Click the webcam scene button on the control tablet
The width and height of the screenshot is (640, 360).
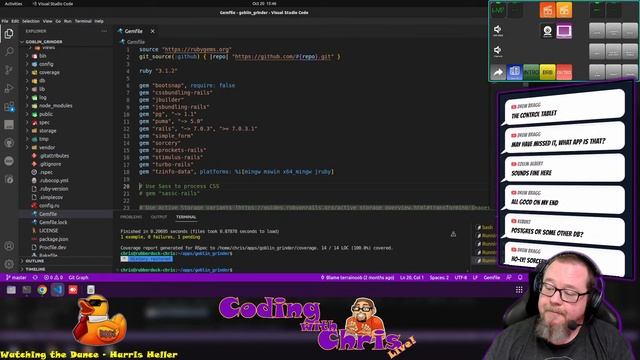click(x=547, y=31)
